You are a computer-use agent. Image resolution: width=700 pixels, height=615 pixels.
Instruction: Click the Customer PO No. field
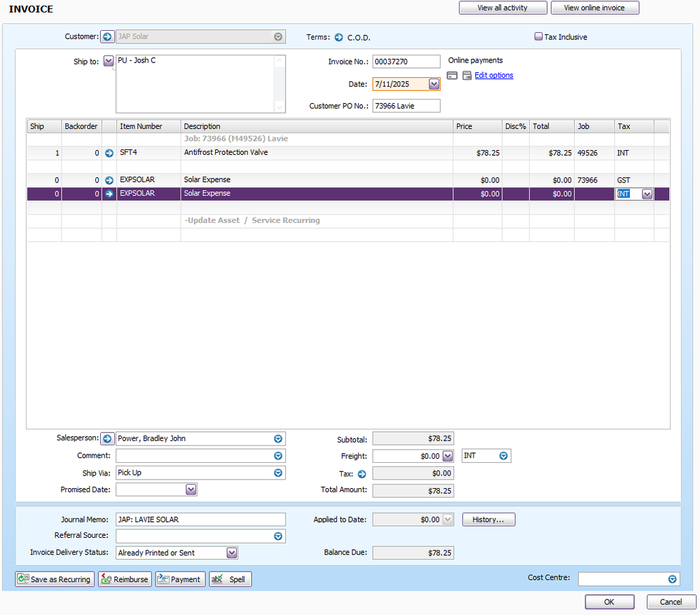(x=406, y=106)
